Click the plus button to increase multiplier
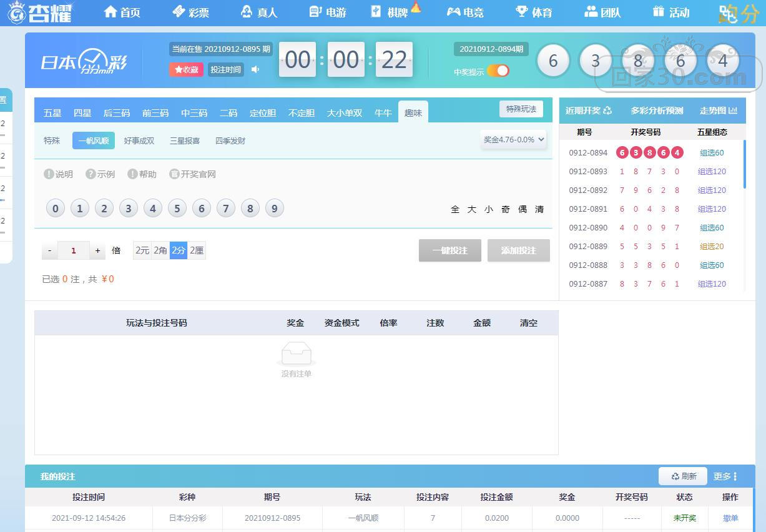The image size is (766, 532). [x=97, y=250]
